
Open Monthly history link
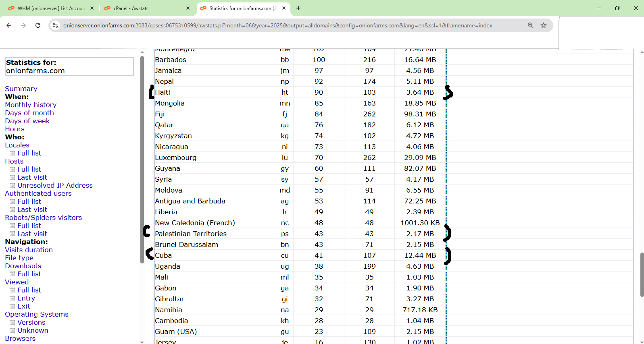(x=31, y=105)
